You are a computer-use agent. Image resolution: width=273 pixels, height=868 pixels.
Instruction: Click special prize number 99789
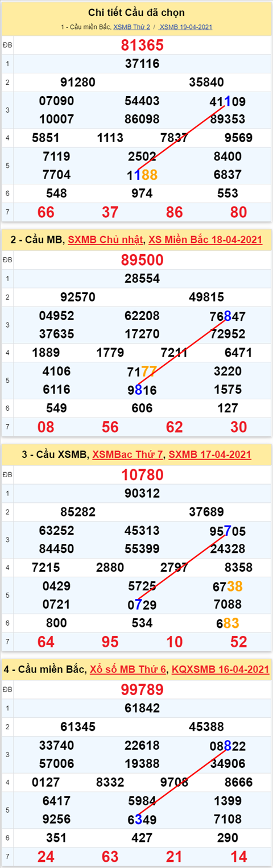coord(142,690)
